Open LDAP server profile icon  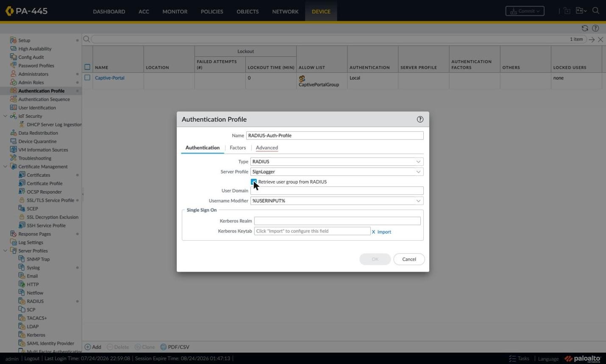point(22,326)
